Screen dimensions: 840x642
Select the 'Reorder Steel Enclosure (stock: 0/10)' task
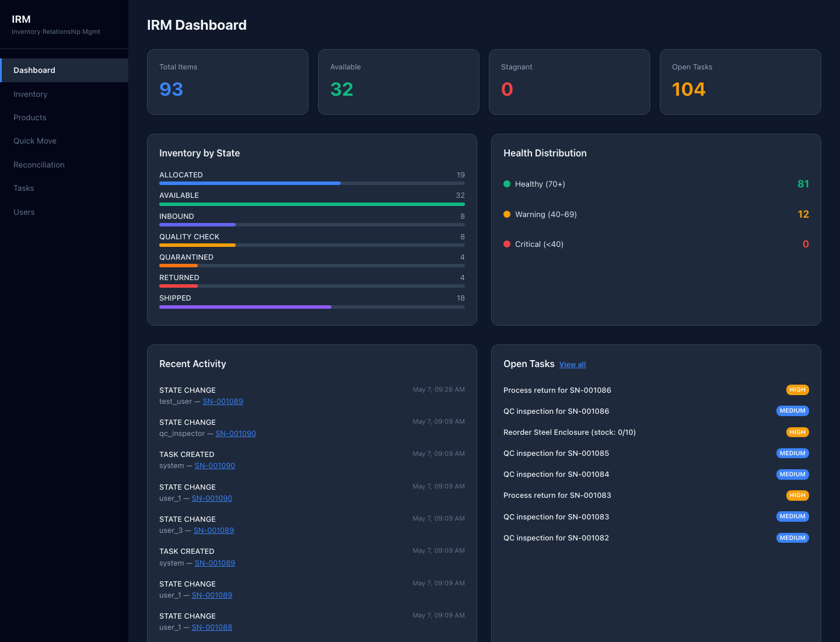click(x=569, y=432)
